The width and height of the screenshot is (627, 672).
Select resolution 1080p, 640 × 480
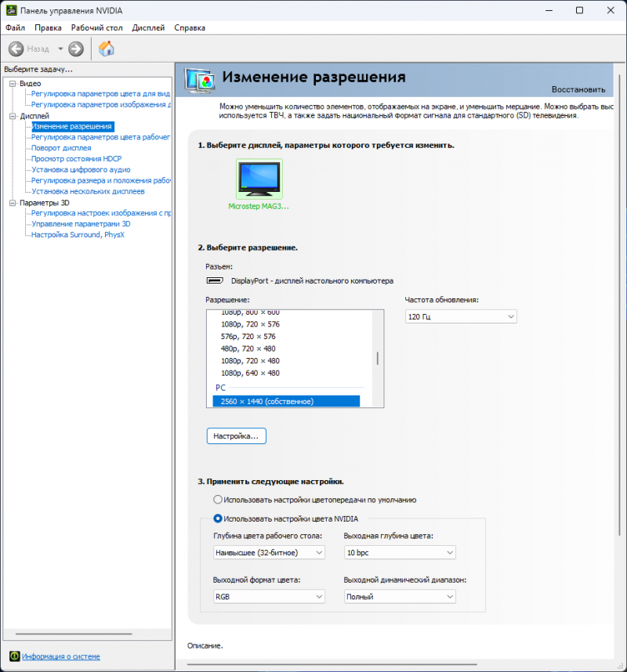(250, 374)
